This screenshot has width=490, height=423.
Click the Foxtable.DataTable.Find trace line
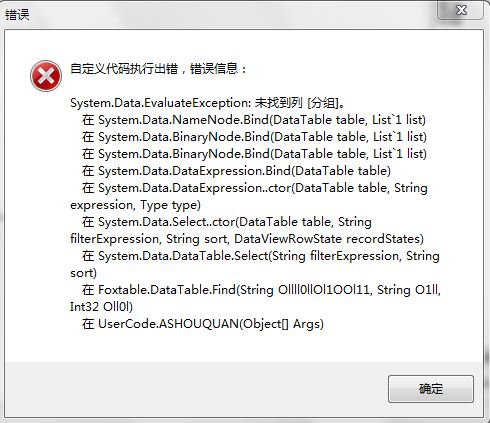click(x=261, y=290)
